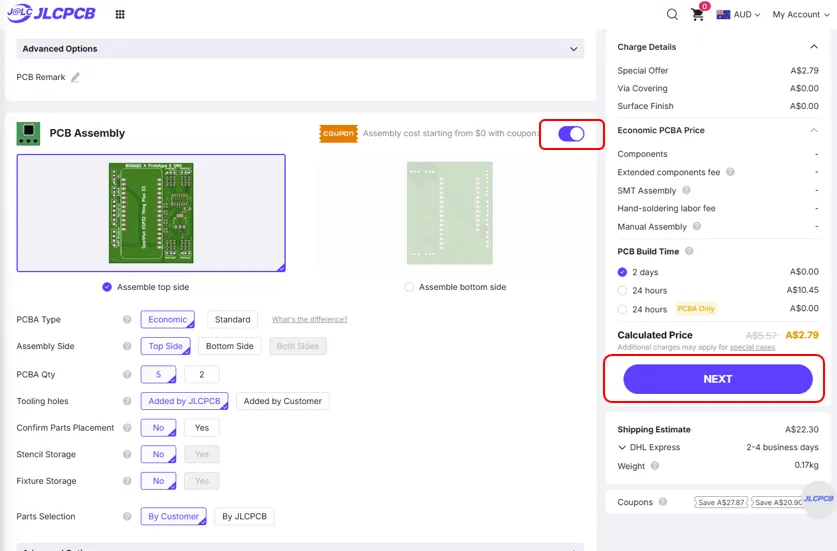Set Confirm Parts Placement to Yes
This screenshot has height=551, width=837.
click(202, 428)
